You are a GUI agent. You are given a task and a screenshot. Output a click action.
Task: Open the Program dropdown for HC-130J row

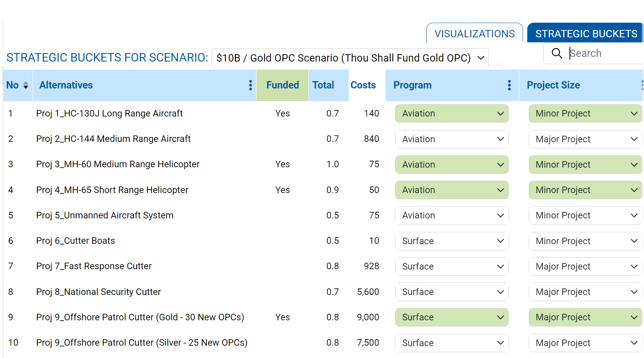[452, 113]
